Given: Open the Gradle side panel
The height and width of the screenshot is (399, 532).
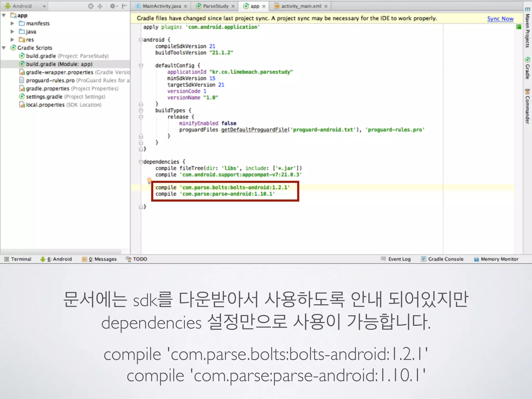Looking at the screenshot, I should (527, 68).
